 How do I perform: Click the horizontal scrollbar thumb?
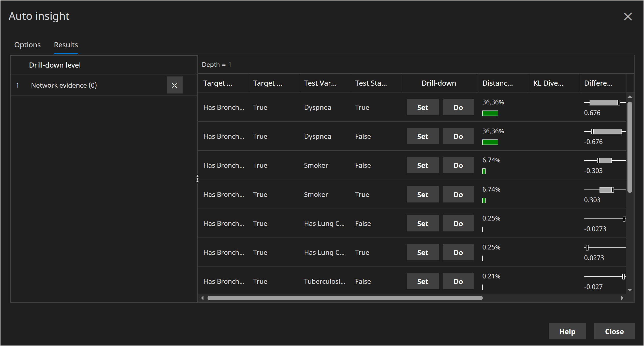345,298
